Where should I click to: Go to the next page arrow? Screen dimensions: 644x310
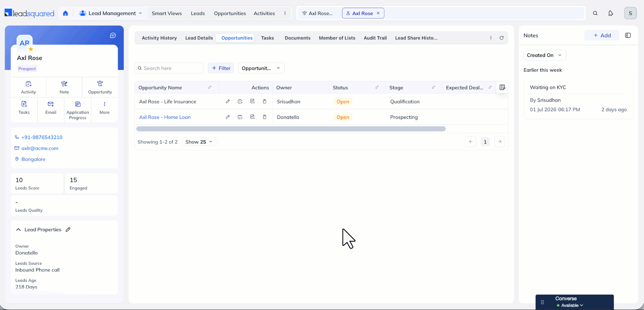pos(500,142)
